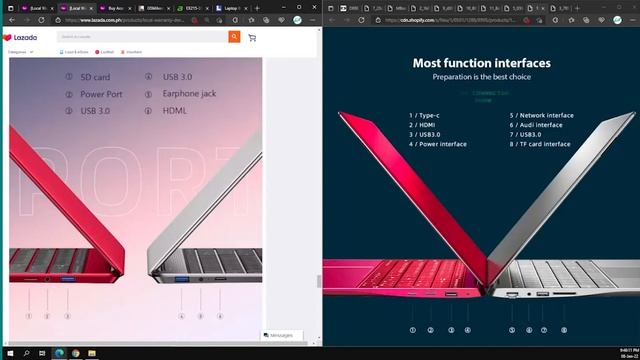Open Windows taskbar search

[x=27, y=353]
